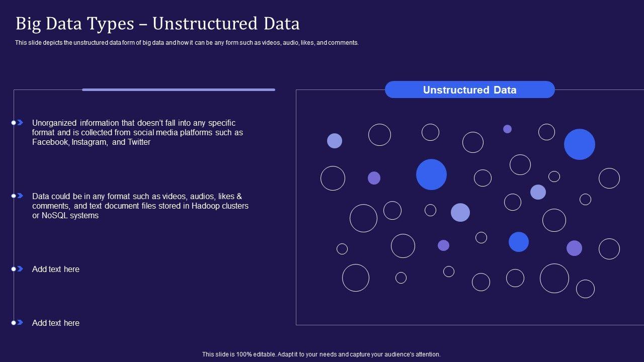The height and width of the screenshot is (362, 644).
Task: Select the largest solid blue circle
Action: coord(580,144)
